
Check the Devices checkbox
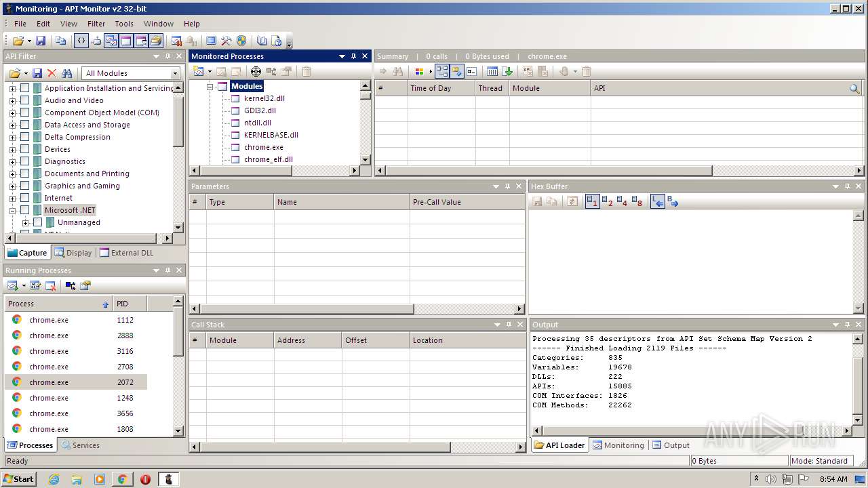tap(25, 149)
